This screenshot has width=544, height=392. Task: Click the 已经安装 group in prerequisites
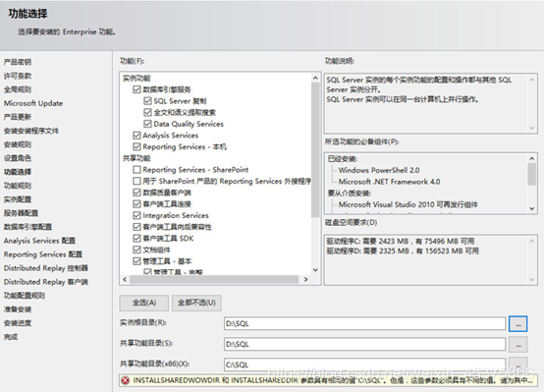pos(343,159)
